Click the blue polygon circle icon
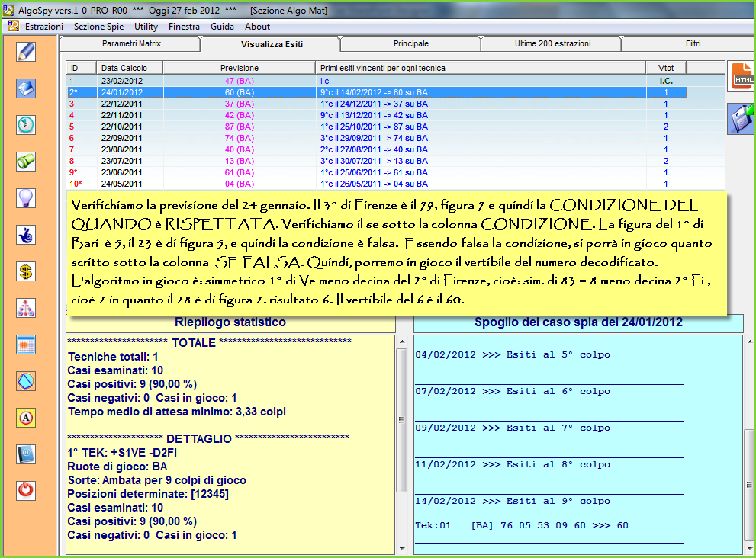The width and height of the screenshot is (756, 558). point(26,381)
